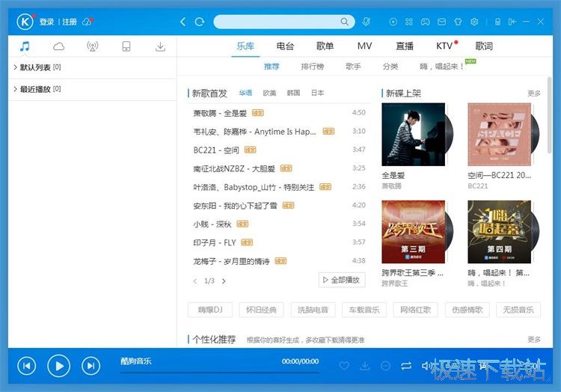Click the 登录 login link
This screenshot has height=392, width=561.
click(x=46, y=22)
